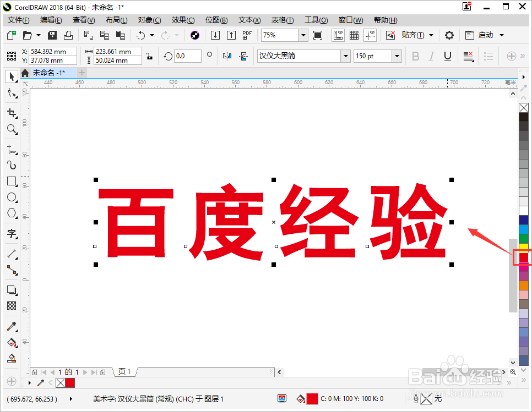
Task: Select the Polygon tool
Action: click(x=12, y=213)
